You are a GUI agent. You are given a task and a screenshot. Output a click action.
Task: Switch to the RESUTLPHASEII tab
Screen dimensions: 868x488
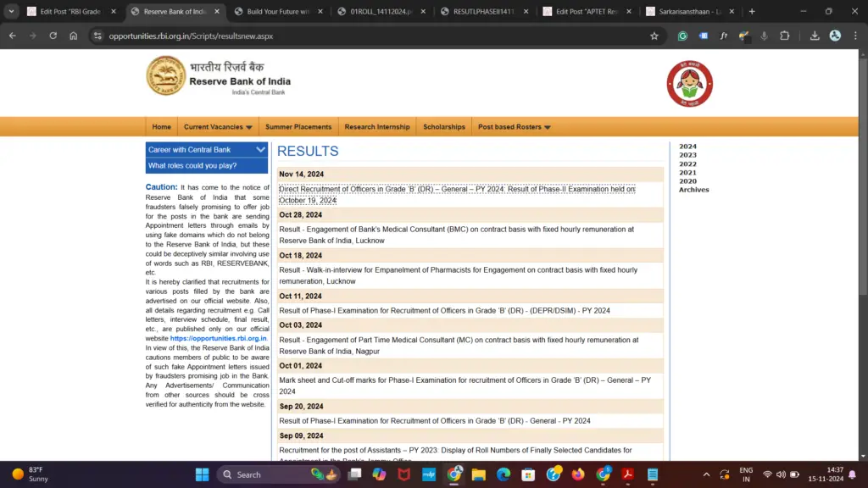click(485, 11)
